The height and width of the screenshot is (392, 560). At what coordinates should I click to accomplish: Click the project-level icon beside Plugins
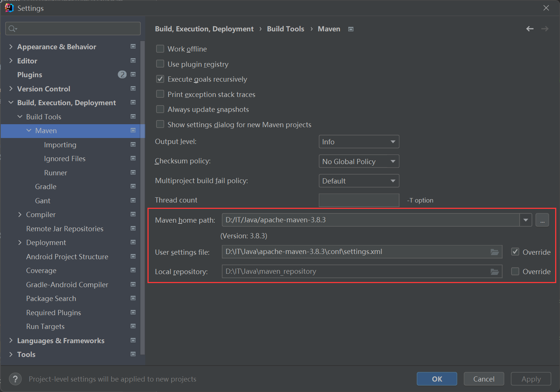coord(133,74)
